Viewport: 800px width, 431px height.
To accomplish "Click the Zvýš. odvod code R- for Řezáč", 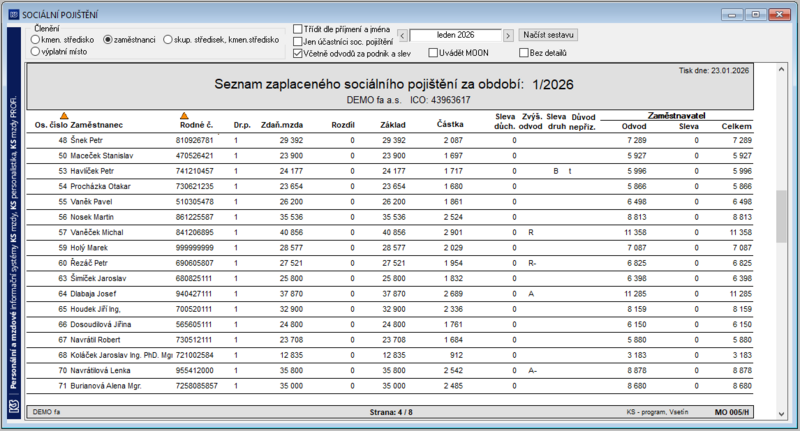I will [x=532, y=263].
